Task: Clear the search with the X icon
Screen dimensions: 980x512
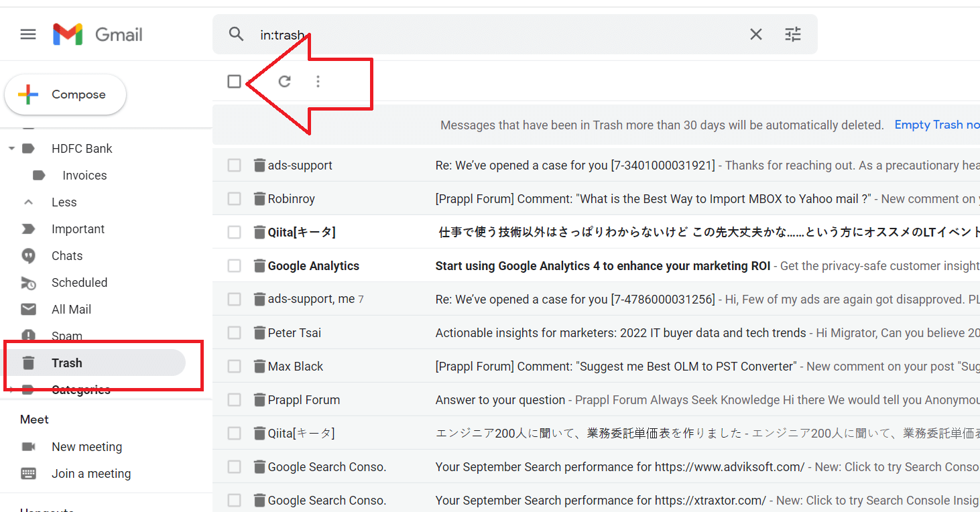Action: tap(756, 34)
